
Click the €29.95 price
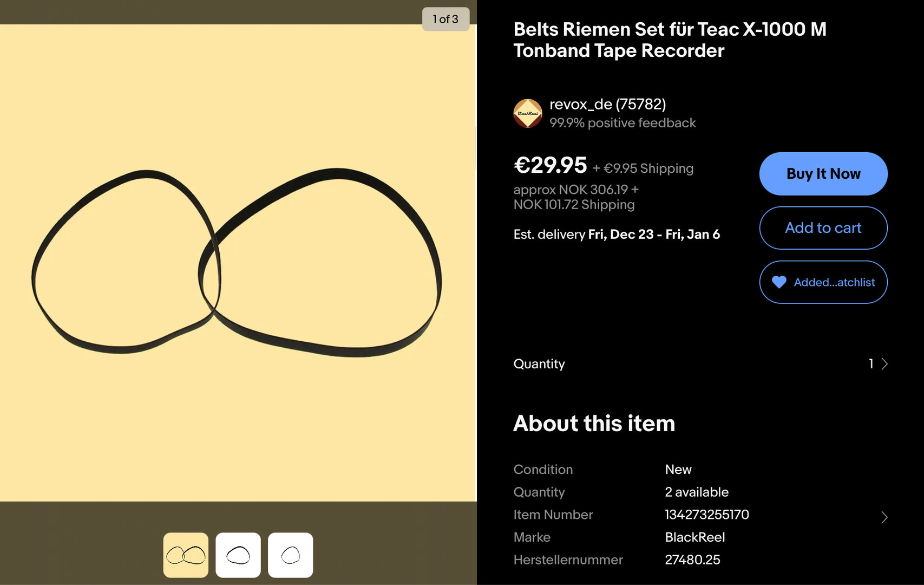(x=550, y=165)
